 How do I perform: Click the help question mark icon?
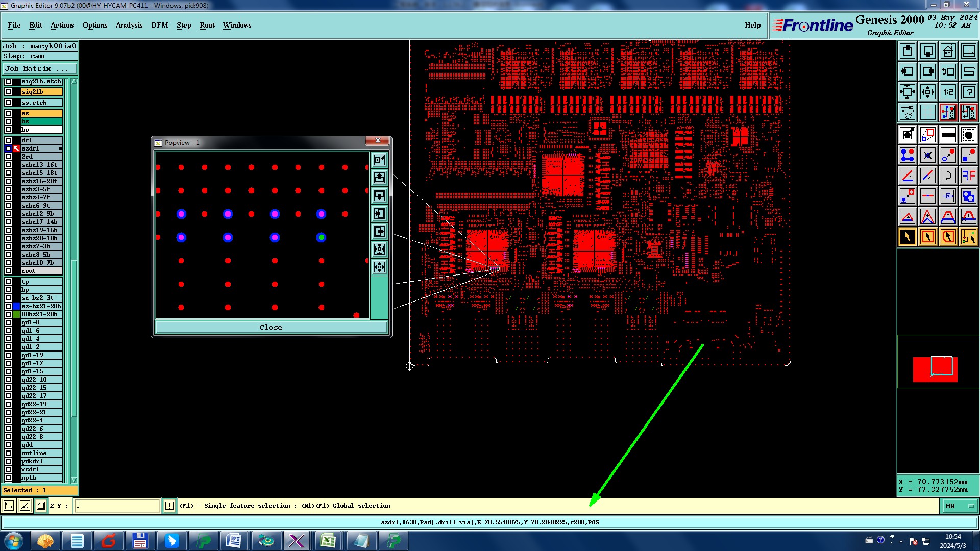point(968,92)
